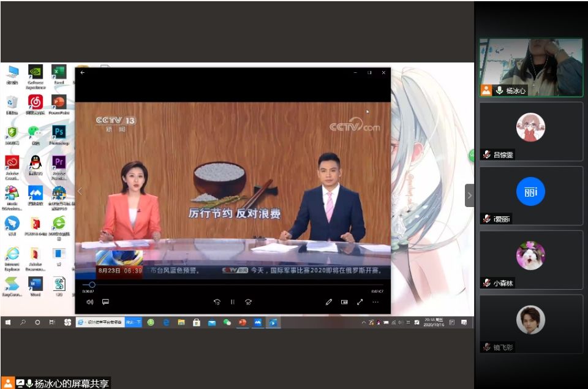Select 杨冰心's webcam video thumbnail
This screenshot has width=588, height=389.
click(530, 66)
